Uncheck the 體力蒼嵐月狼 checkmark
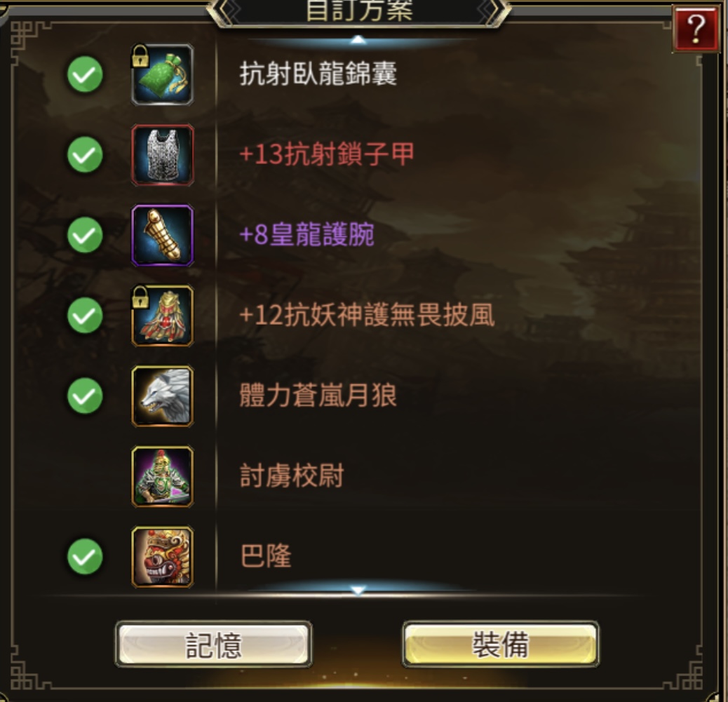 pos(85,396)
